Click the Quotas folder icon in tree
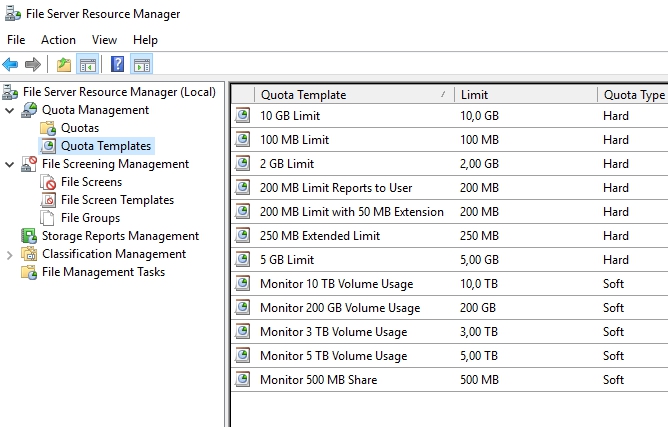Screen dimensions: 668x427 (48, 128)
